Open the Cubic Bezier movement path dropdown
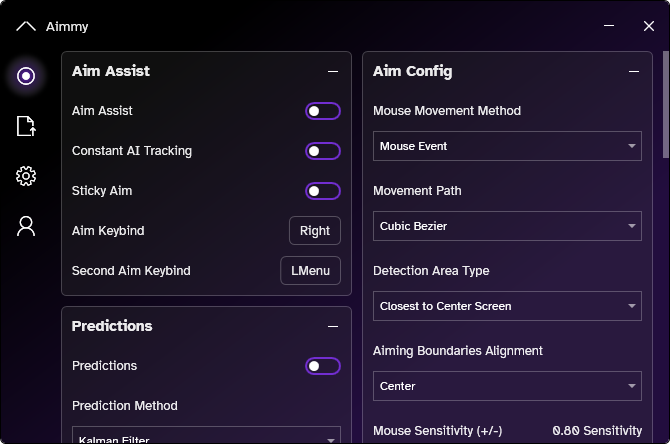Screen dimensions: 670x444 [507, 226]
